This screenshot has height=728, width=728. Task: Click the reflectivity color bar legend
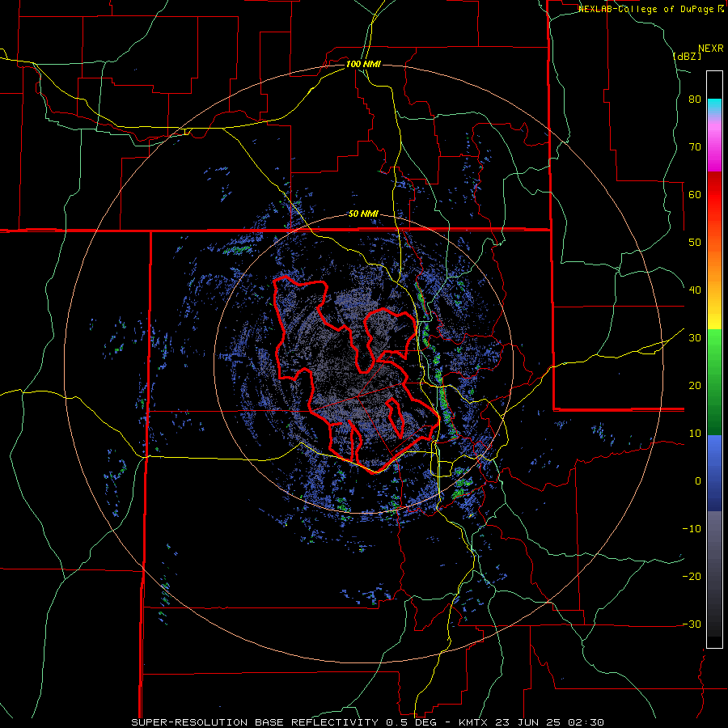coord(714,359)
